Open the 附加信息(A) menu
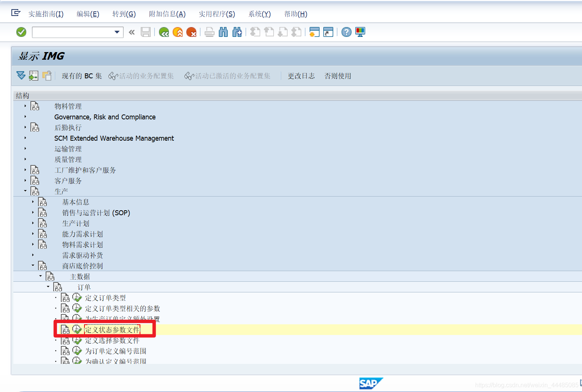This screenshot has width=582, height=392. point(167,14)
